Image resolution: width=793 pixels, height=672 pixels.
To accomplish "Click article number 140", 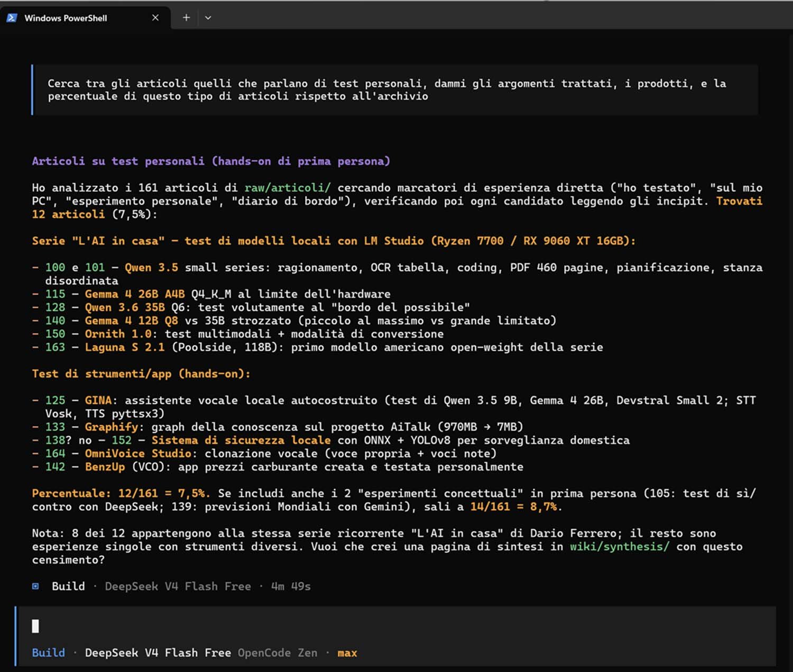I will tap(55, 320).
